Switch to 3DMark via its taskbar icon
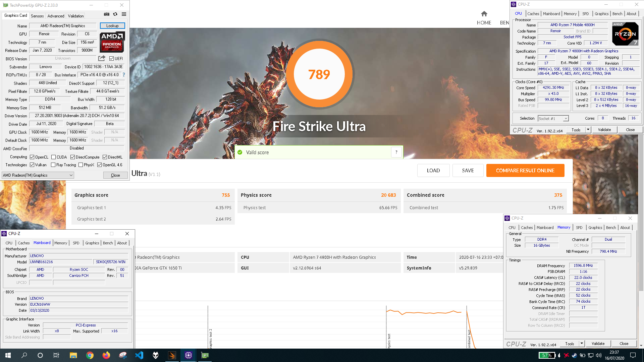The height and width of the screenshot is (362, 644). (172, 355)
